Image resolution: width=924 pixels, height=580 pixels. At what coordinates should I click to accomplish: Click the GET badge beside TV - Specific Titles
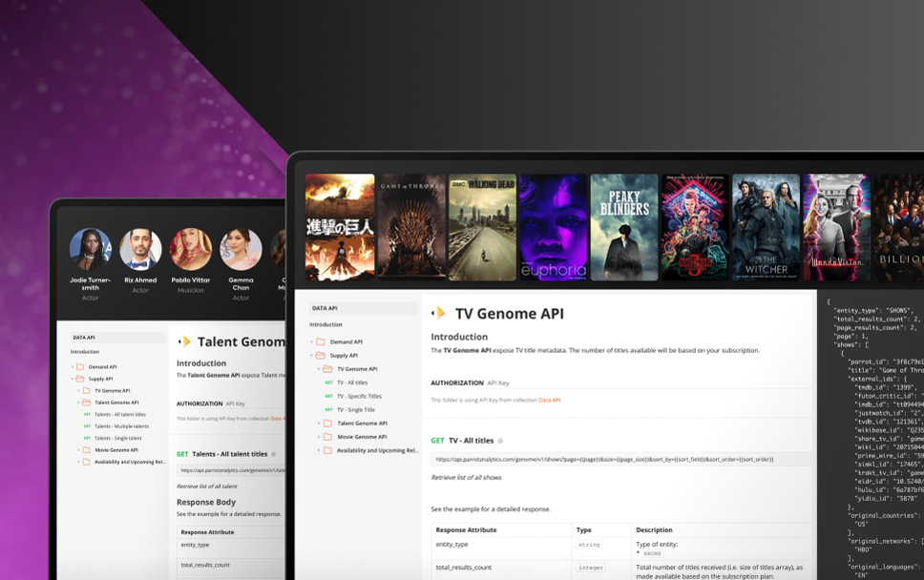coord(328,396)
